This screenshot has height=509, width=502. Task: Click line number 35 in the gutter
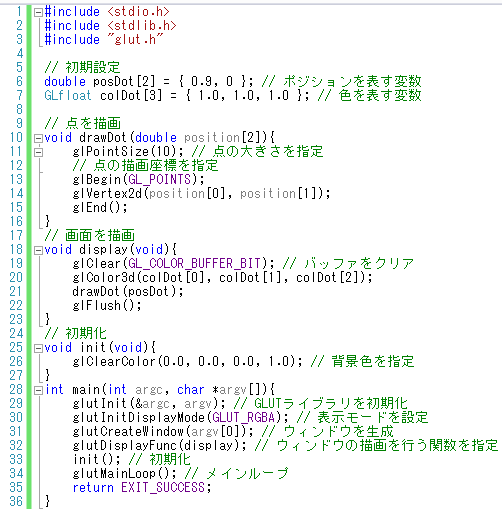[16, 487]
